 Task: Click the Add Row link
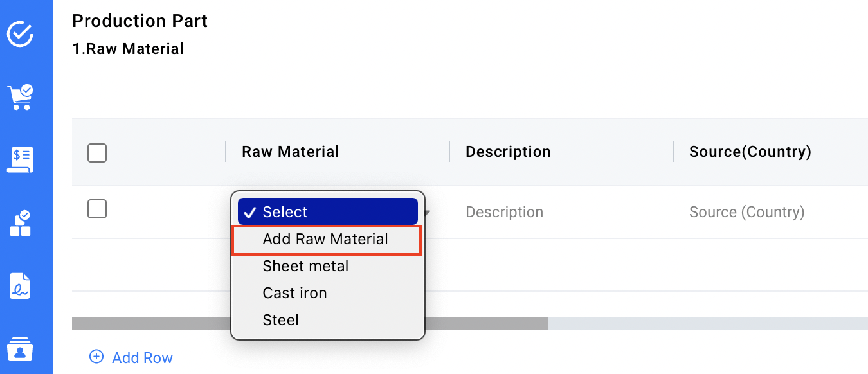[142, 357]
